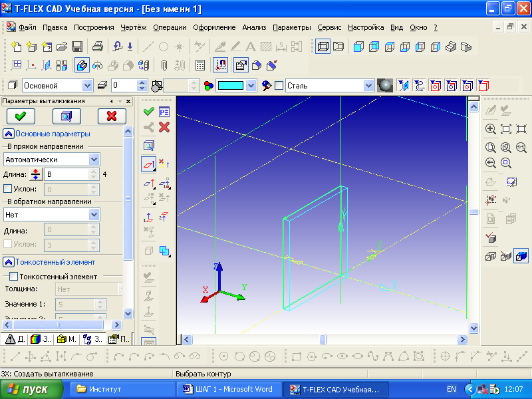This screenshot has height=399, width=532.
Task: Increase the level value stepper next to 0
Action: pos(142,82)
